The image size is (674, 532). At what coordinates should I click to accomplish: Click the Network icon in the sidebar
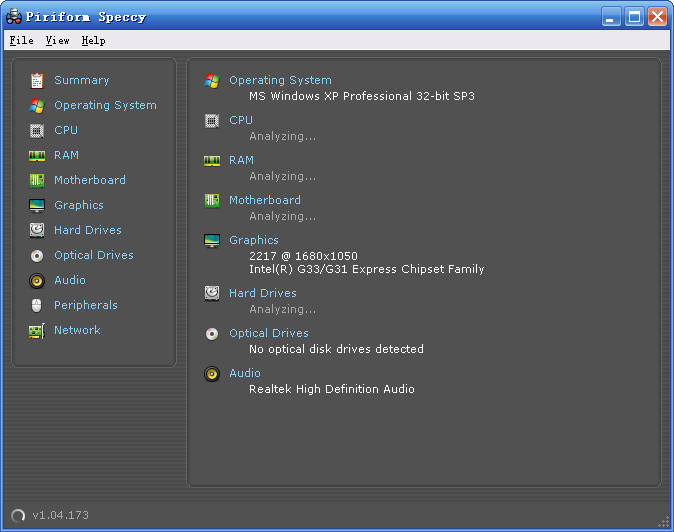(x=37, y=330)
